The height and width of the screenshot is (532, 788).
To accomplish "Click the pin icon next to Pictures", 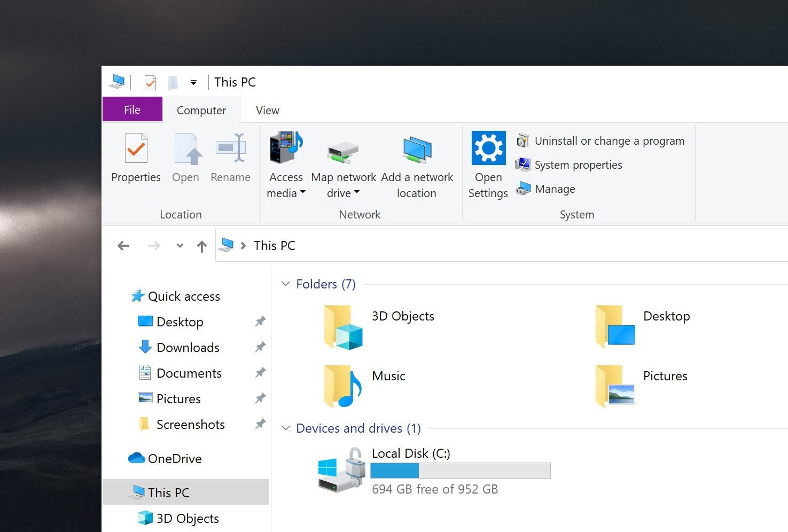I will [x=260, y=398].
